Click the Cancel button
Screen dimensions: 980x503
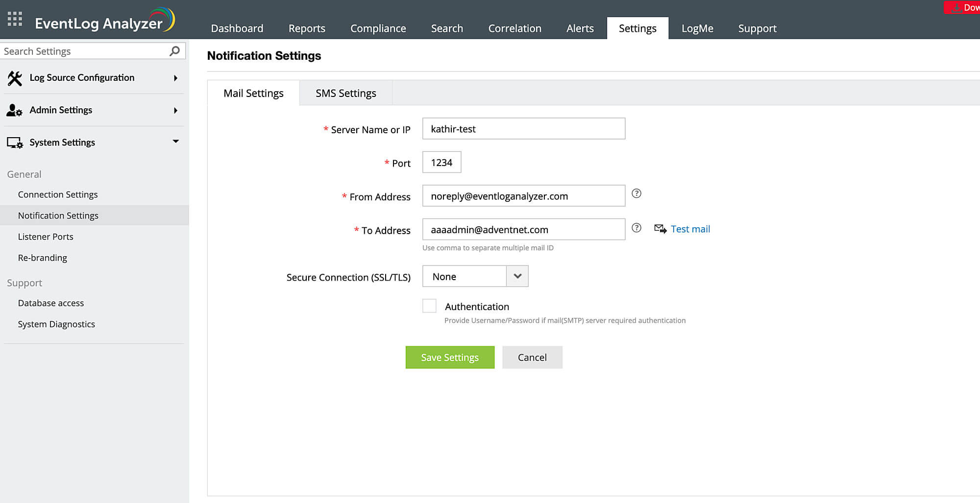[532, 358]
